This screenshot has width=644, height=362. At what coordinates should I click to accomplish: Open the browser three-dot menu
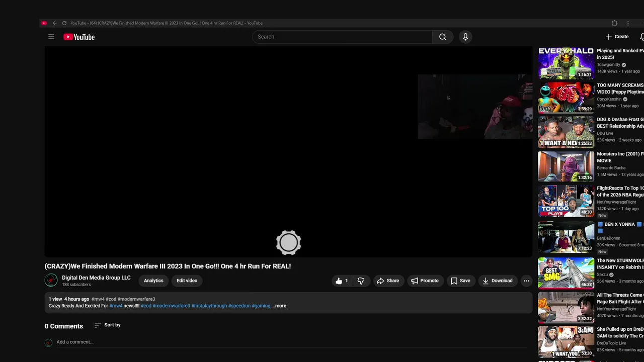[x=628, y=23]
